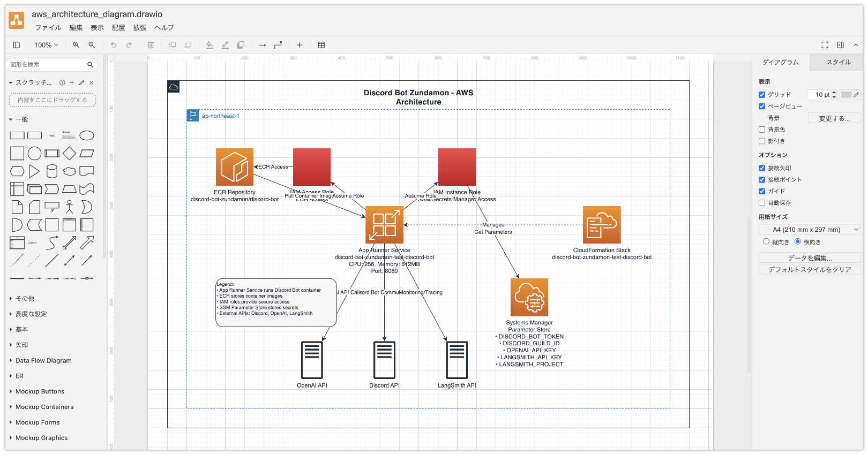This screenshot has width=868, height=455.
Task: Select the waypoint connector style tool
Action: pyautogui.click(x=278, y=45)
